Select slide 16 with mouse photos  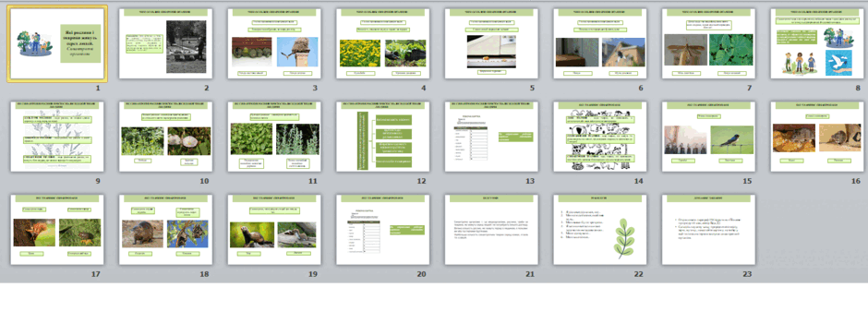(816, 137)
